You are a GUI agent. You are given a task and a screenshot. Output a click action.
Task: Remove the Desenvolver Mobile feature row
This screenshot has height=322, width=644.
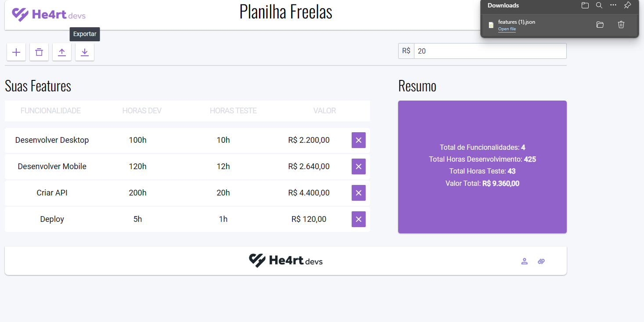tap(358, 166)
